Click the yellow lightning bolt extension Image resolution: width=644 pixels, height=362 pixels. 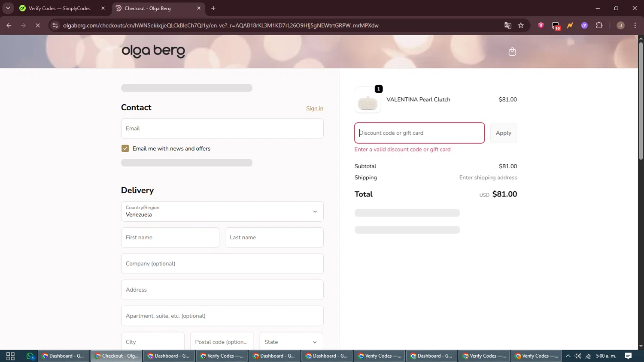pyautogui.click(x=570, y=25)
